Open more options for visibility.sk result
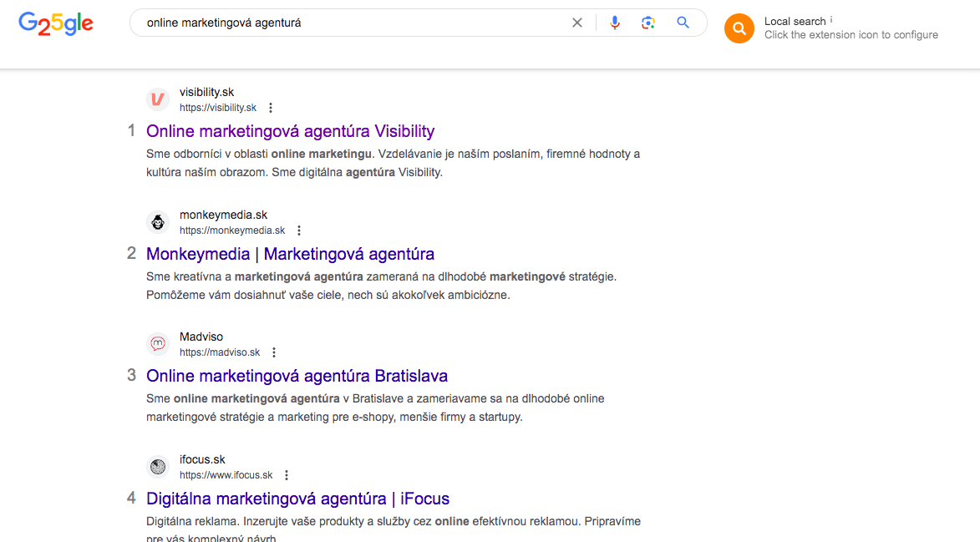The image size is (980, 542). pyautogui.click(x=270, y=108)
